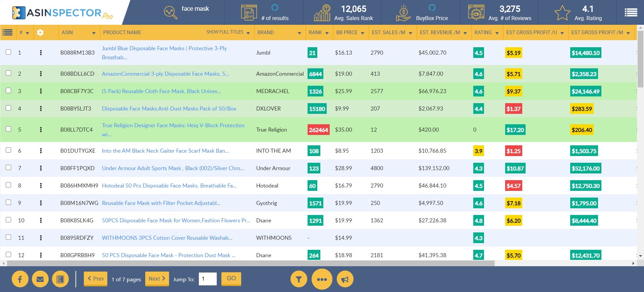
Task: Click the Avg. number of Reviews eye icon
Action: tap(476, 13)
